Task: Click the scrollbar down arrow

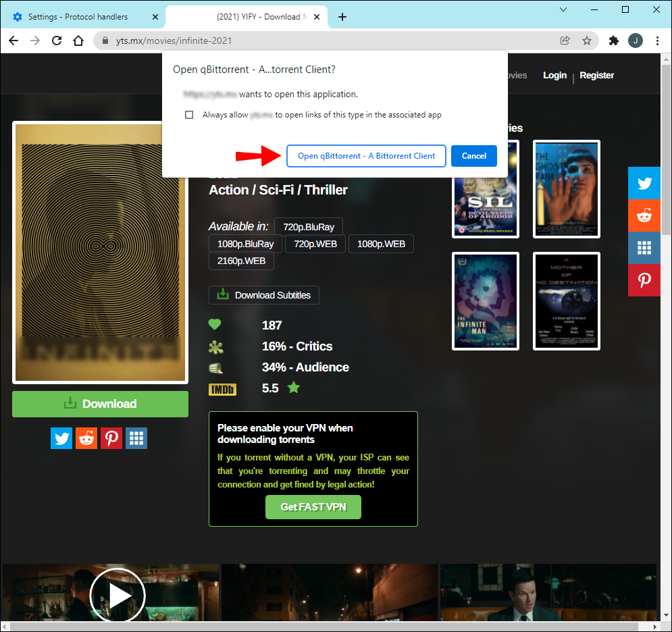Action: [x=665, y=616]
